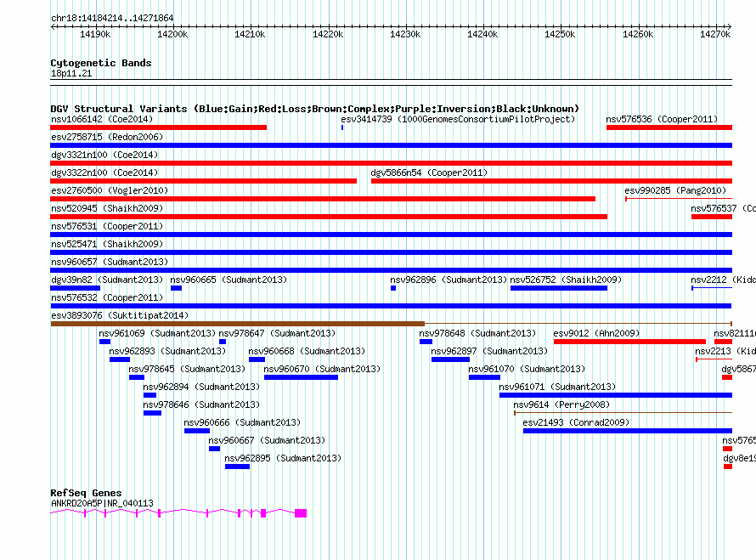Click the last large exon of ANKRD20A5P
This screenshot has width=756, height=560.
(x=301, y=513)
